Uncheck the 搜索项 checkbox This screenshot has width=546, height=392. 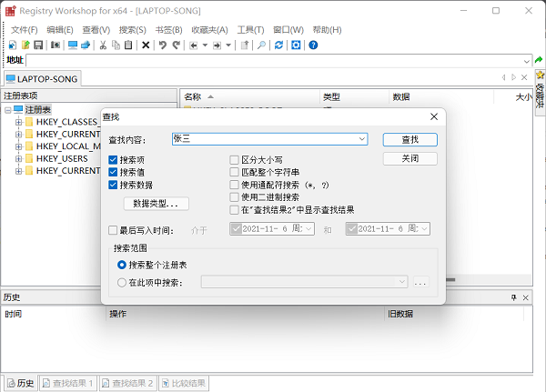(x=113, y=160)
